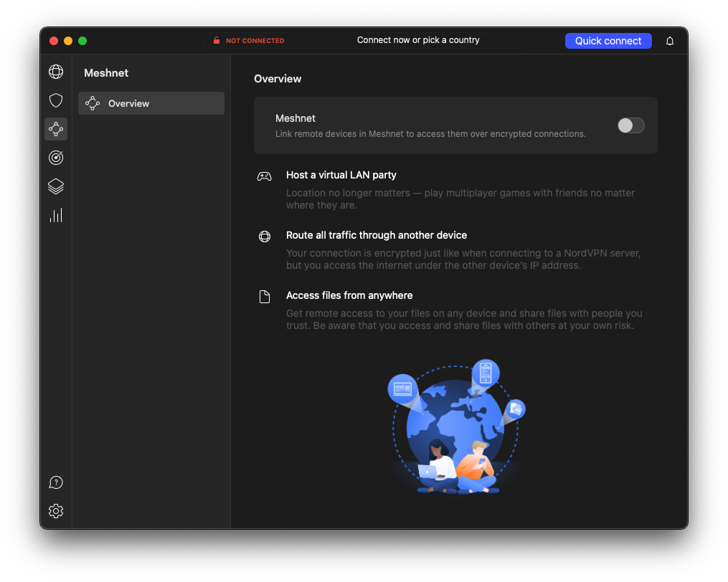Open statistics using the bar chart icon

point(56,215)
